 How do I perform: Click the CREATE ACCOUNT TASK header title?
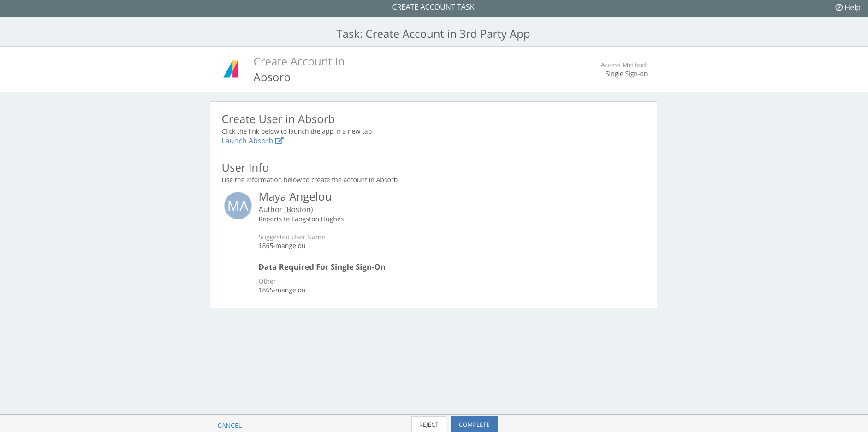click(433, 7)
